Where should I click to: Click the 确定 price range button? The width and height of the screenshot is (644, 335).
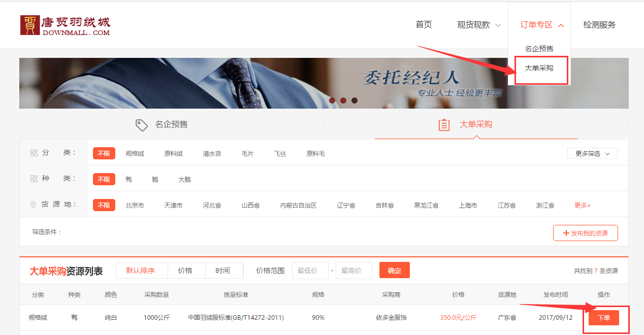(395, 271)
